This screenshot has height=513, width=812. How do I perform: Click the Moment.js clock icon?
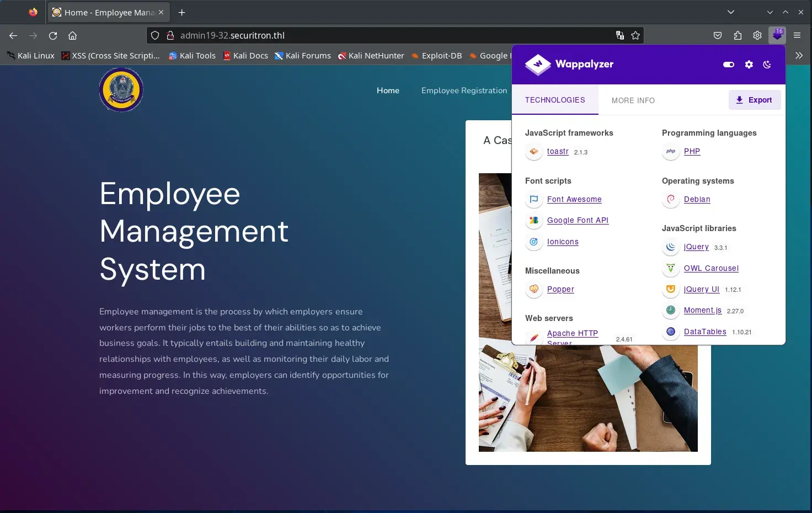click(x=671, y=310)
